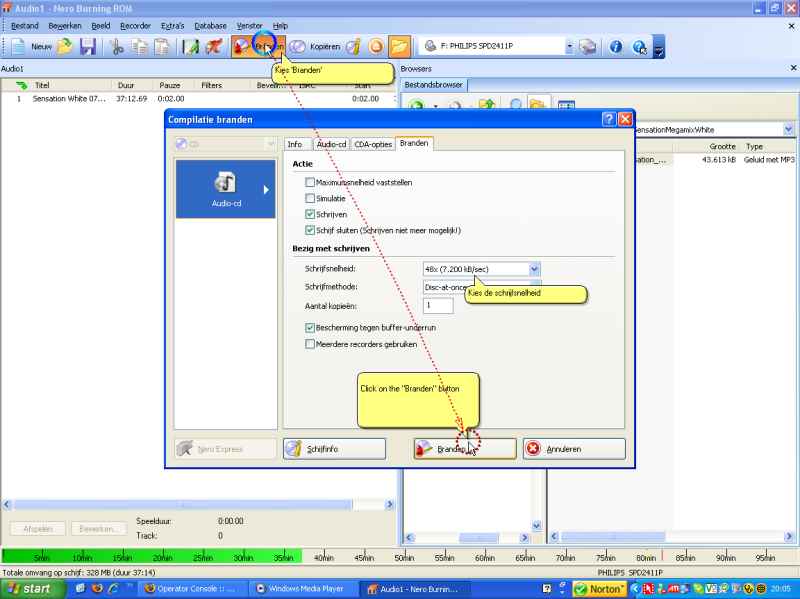Screen dimensions: 800x599
Task: Open the Bewerken menu
Action: click(65, 26)
